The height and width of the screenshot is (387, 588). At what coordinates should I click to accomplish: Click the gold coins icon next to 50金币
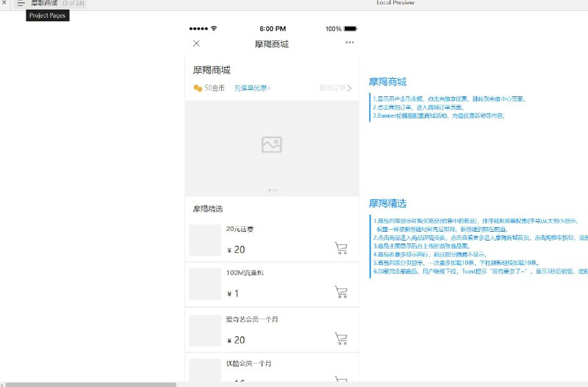click(198, 88)
